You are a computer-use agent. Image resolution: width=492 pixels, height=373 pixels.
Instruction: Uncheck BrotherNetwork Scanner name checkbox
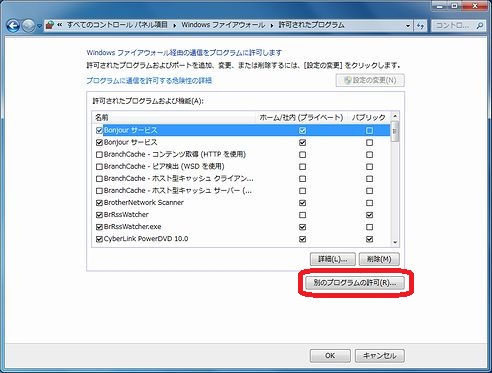point(99,203)
